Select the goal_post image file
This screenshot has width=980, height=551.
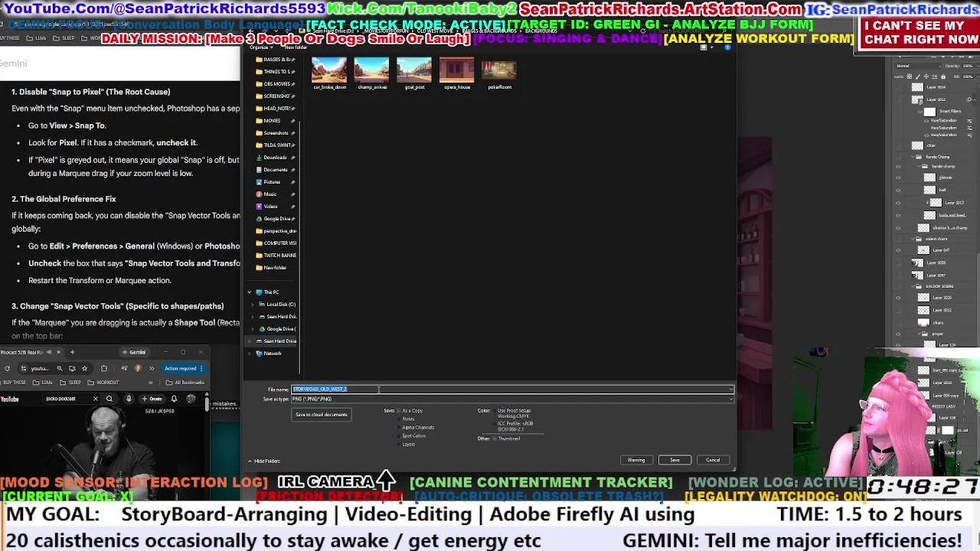pos(414,74)
